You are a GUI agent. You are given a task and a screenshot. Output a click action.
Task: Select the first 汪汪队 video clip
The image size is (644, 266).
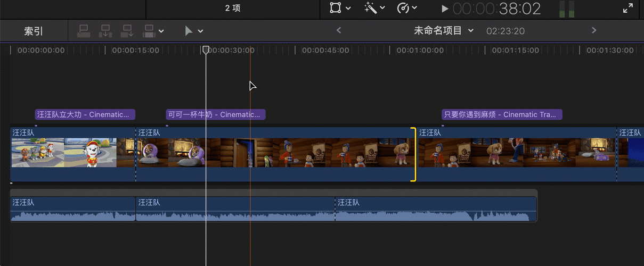[72, 154]
